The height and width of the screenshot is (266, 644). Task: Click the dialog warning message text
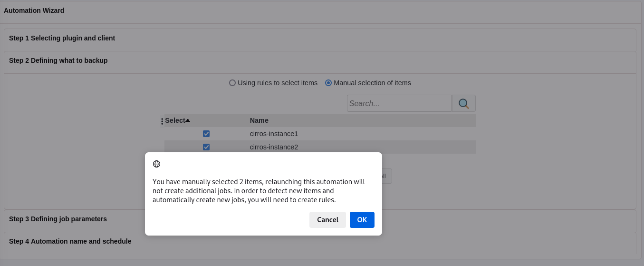259,191
